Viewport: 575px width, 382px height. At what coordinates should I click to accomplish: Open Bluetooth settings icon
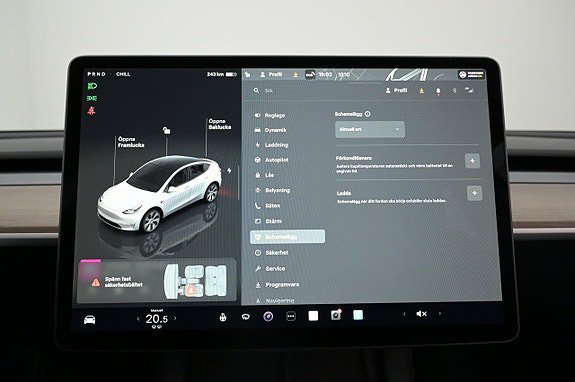click(454, 91)
